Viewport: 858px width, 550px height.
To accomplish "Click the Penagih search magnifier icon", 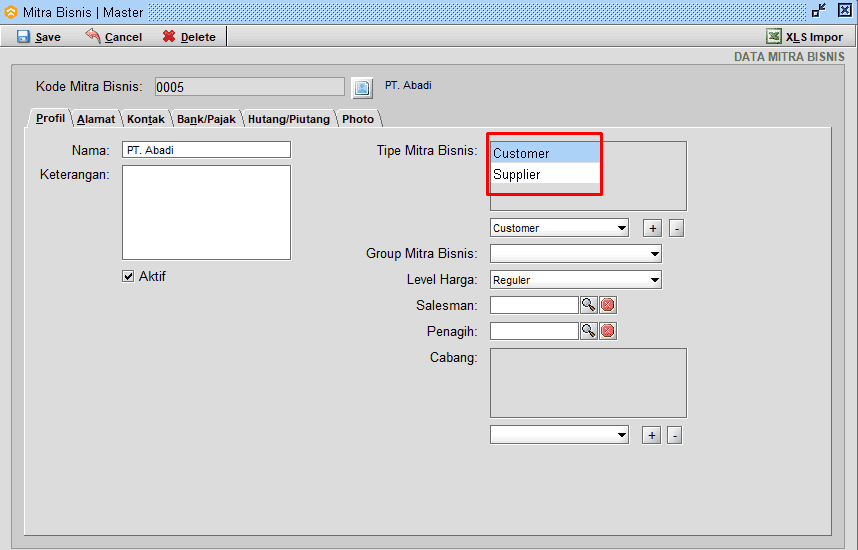I will click(588, 330).
